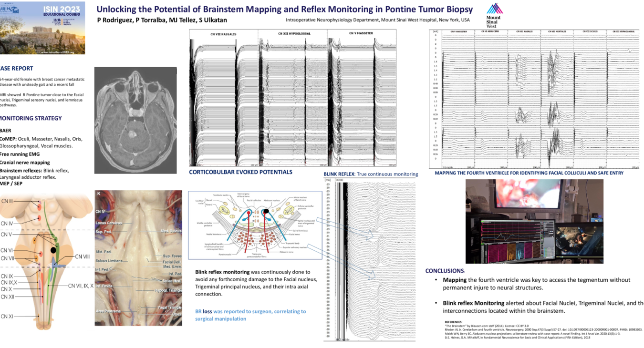The height and width of the screenshot is (348, 644).
Task: Click the Rhoton AL Jr. reference
Action: coord(543,329)
